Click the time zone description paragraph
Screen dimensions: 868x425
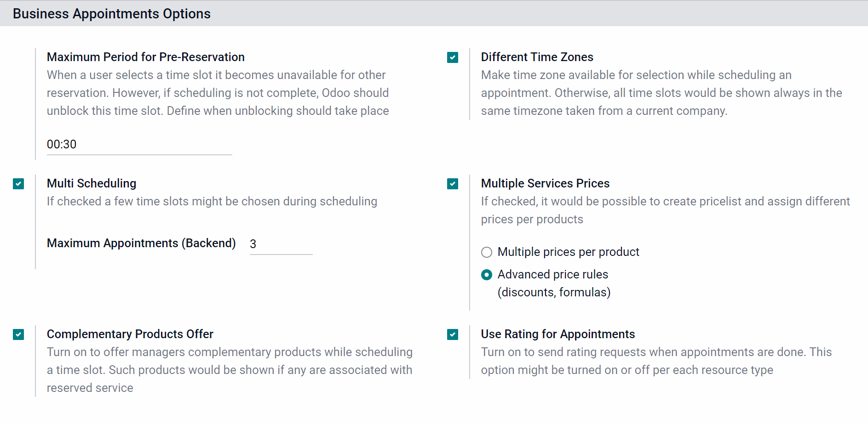click(x=661, y=93)
